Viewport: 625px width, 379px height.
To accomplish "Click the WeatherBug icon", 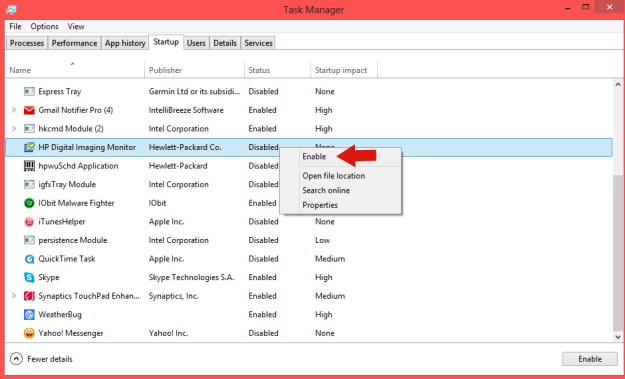I will (x=29, y=315).
